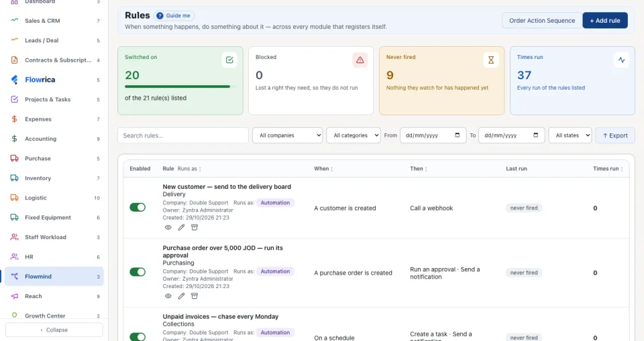Click the Expenses dollar icon

pos(14,119)
